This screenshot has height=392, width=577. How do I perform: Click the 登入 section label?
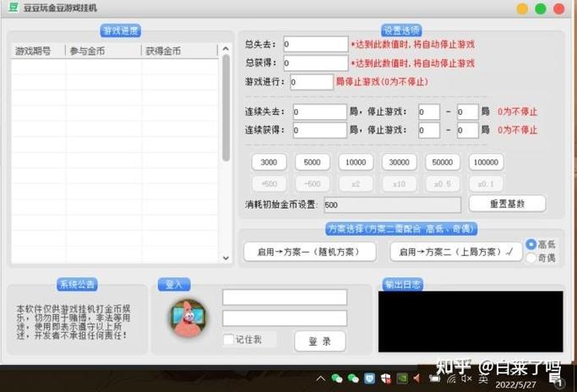174,284
